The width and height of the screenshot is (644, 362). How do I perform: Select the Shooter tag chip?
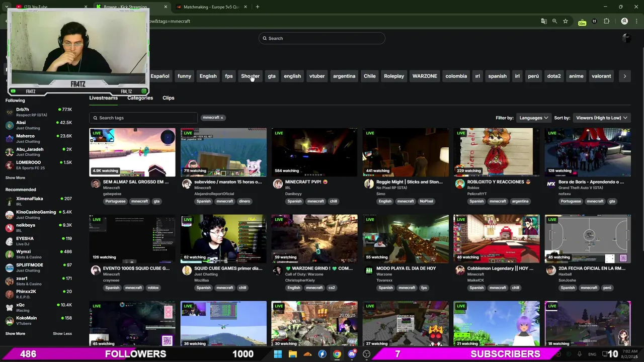[250, 76]
